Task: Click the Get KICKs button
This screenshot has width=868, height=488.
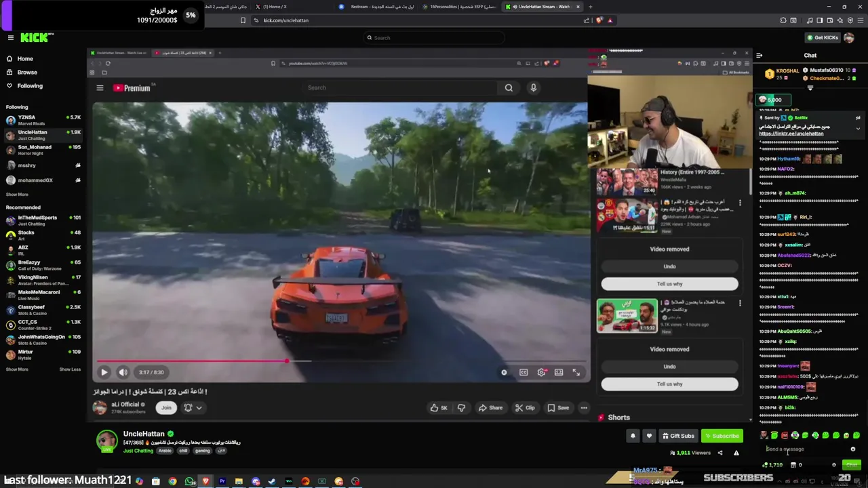Action: pos(822,38)
